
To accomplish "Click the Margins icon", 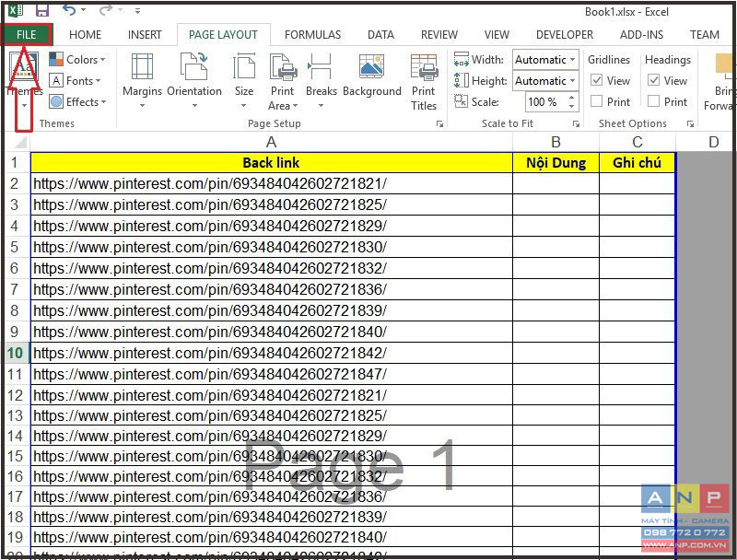I will point(142,66).
